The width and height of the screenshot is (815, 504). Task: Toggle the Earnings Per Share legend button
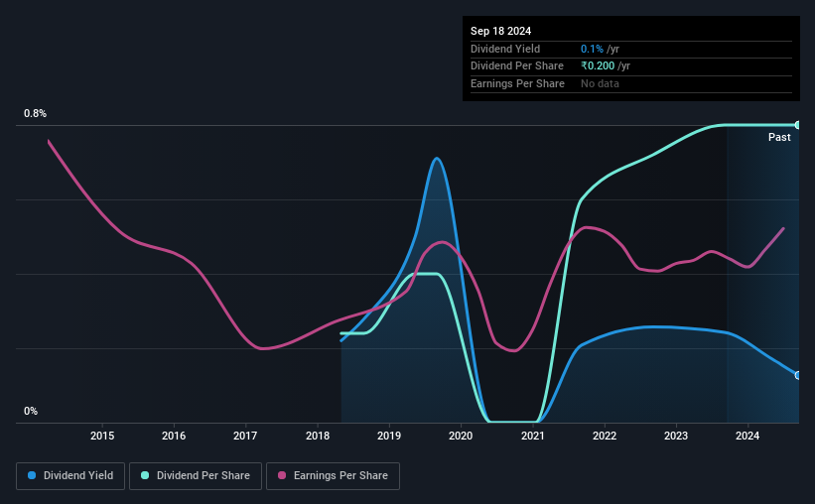pyautogui.click(x=333, y=476)
